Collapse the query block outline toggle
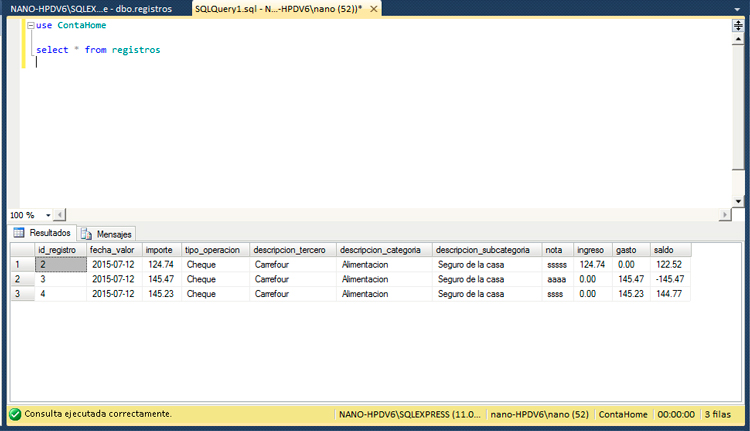Image resolution: width=750 pixels, height=431 pixels. click(x=31, y=25)
